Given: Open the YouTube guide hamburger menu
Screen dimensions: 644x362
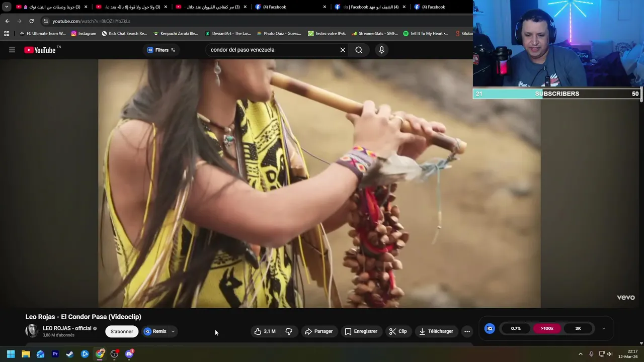Looking at the screenshot, I should tap(12, 50).
